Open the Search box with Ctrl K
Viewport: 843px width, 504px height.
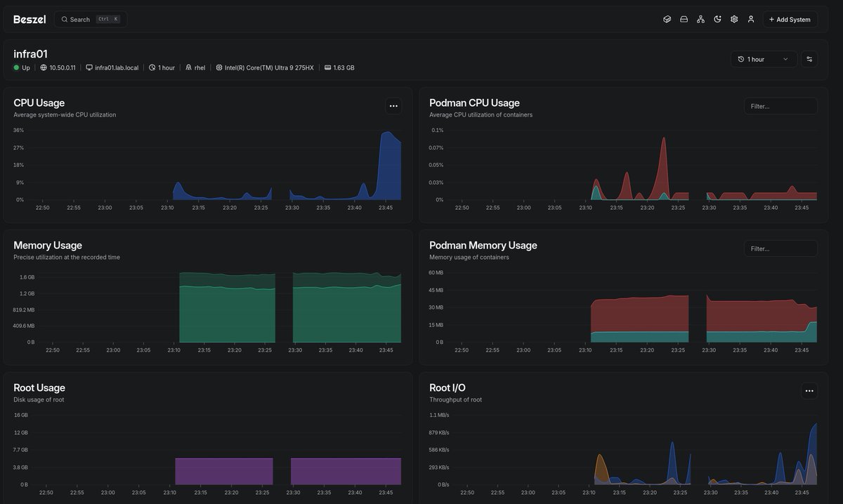[x=91, y=20]
